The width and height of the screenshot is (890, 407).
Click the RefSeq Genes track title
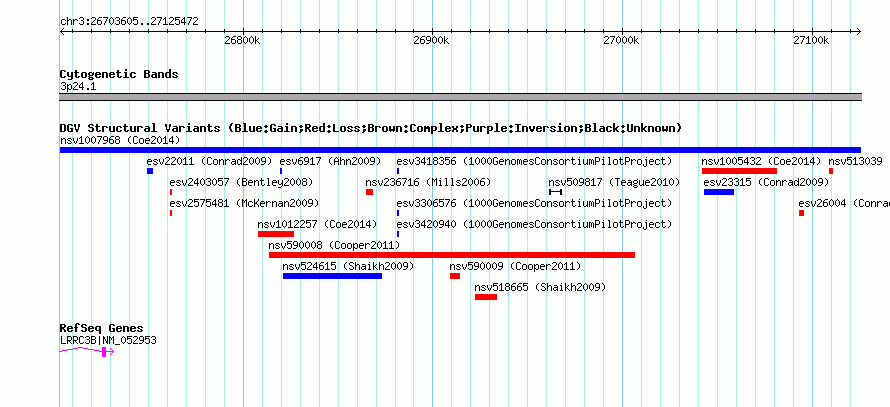point(101,328)
